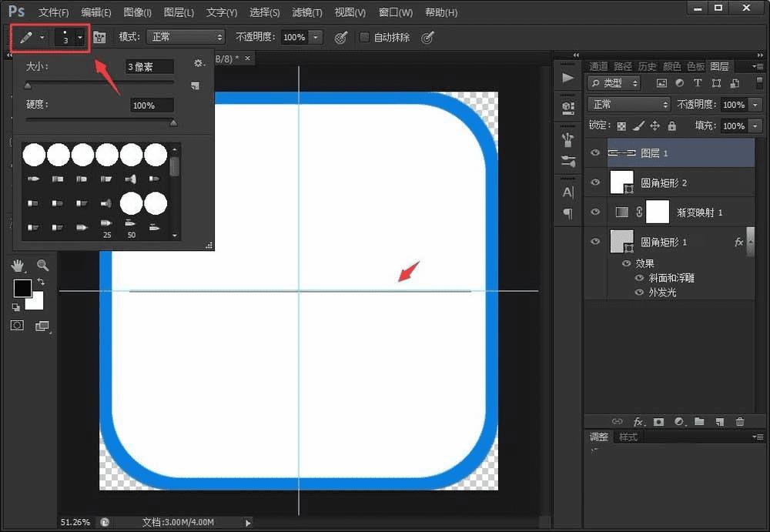This screenshot has height=532, width=770.
Task: Hide the 圆角矩形 2 layer
Action: coord(594,182)
